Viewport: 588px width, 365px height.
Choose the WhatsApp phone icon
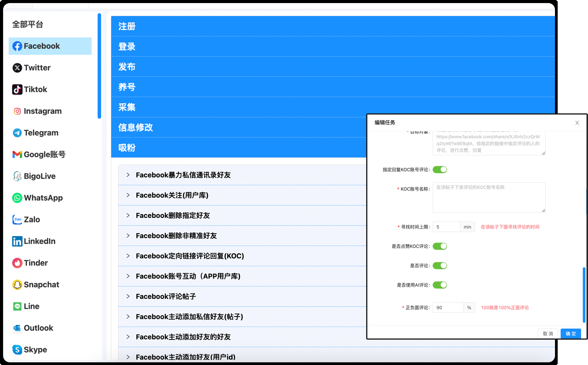pyautogui.click(x=17, y=198)
